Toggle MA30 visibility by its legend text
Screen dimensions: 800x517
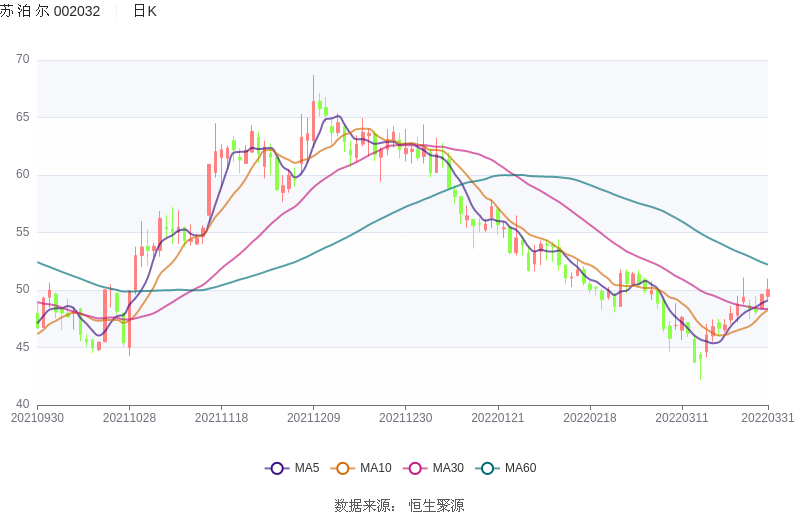click(447, 468)
